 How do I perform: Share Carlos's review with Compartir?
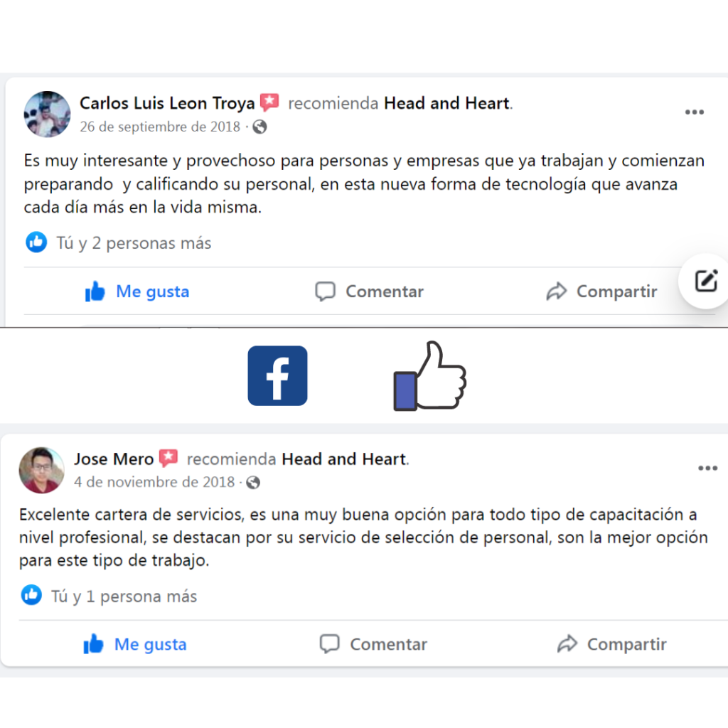tap(601, 291)
